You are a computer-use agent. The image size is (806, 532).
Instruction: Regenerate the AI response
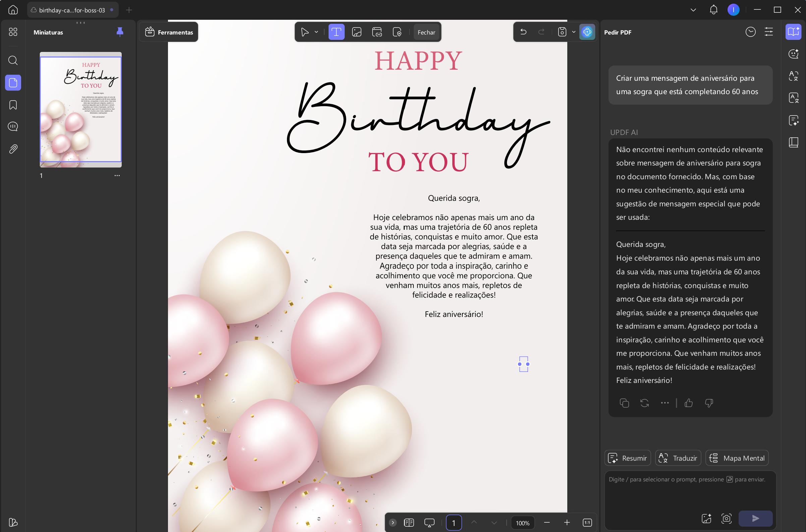[x=644, y=403]
